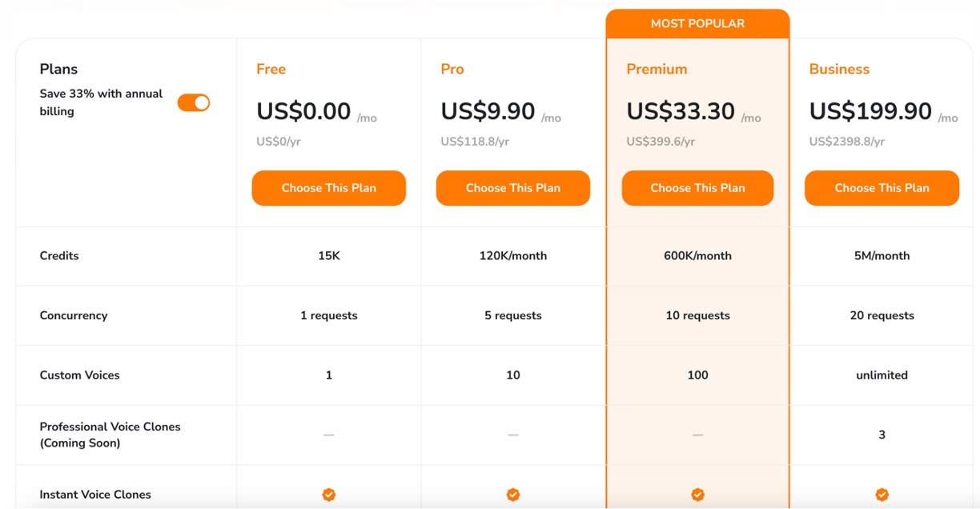
Task: Click the Instant Voice Clones row label
Action: pos(95,495)
